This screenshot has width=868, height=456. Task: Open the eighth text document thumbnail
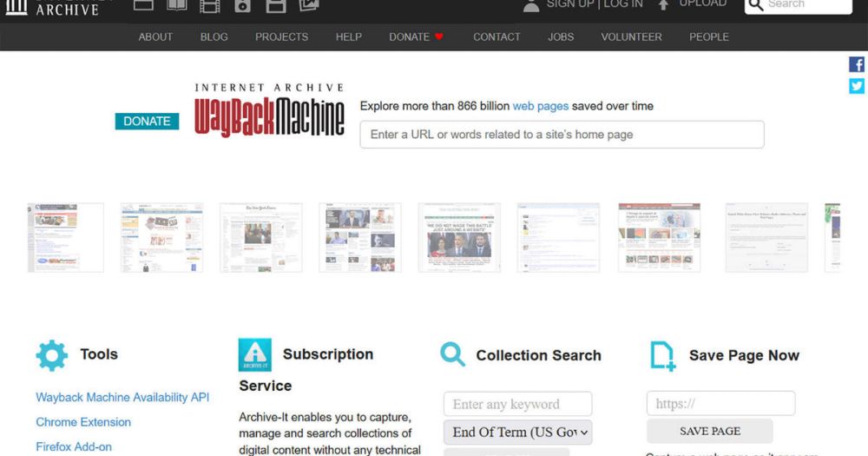pyautogui.click(x=766, y=238)
